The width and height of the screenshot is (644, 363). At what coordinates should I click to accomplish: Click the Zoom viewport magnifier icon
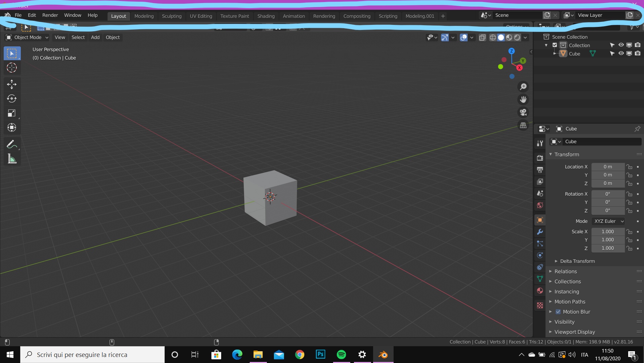click(x=523, y=87)
